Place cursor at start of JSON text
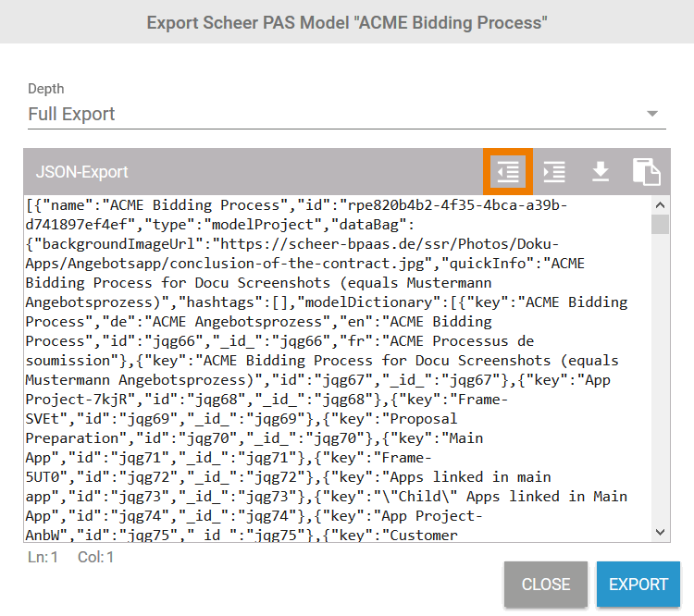 (28, 204)
